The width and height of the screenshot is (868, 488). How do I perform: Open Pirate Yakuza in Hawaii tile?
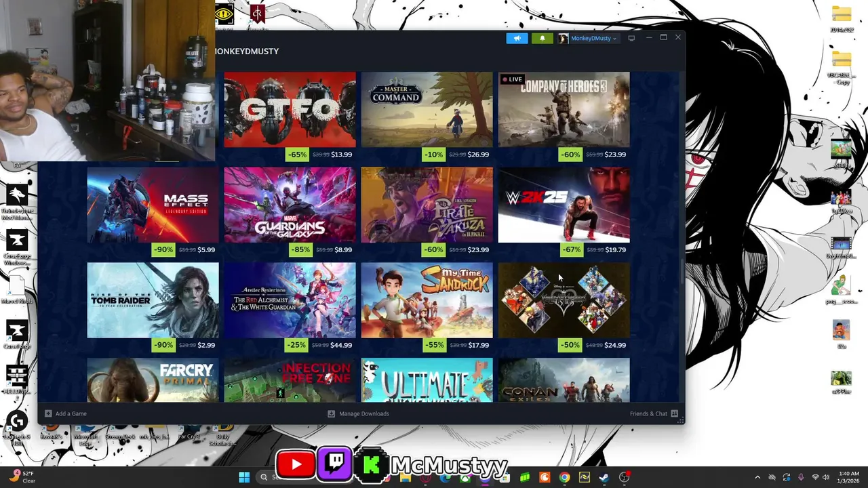coord(427,205)
